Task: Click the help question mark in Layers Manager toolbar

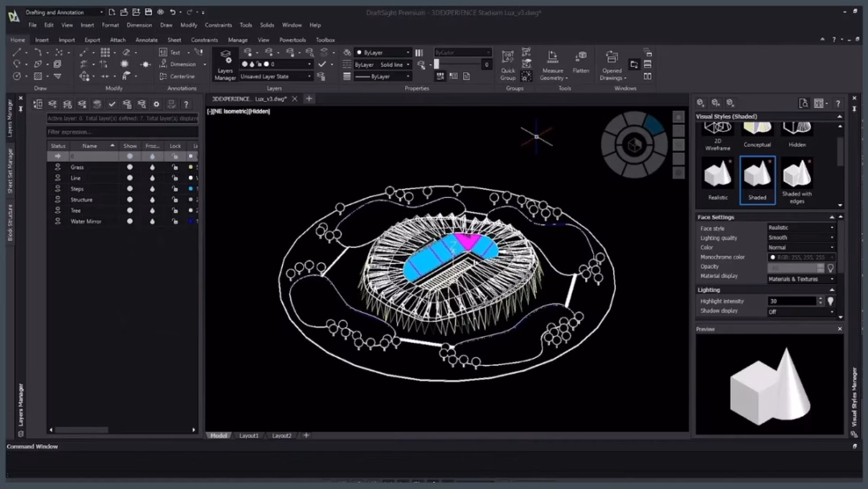Action: pos(186,104)
